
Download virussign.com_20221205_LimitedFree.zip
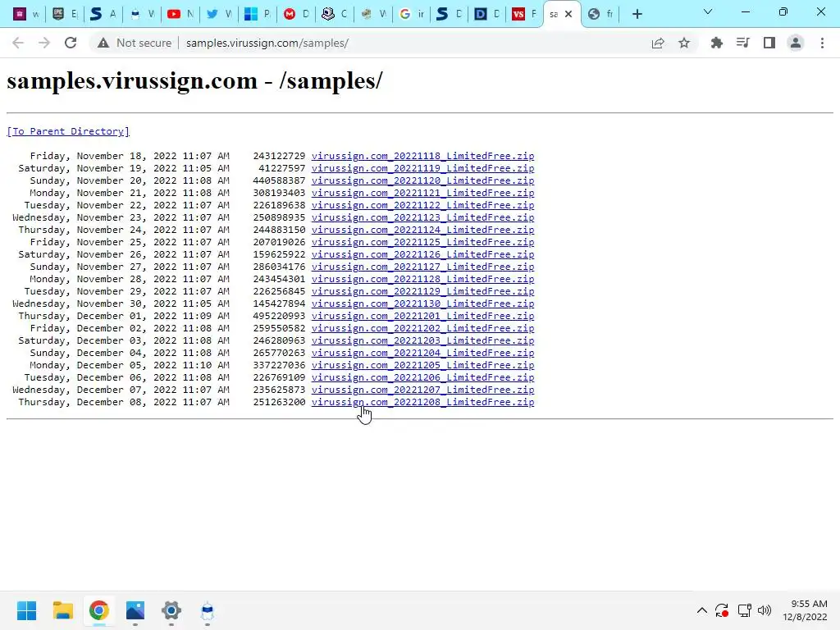422,365
